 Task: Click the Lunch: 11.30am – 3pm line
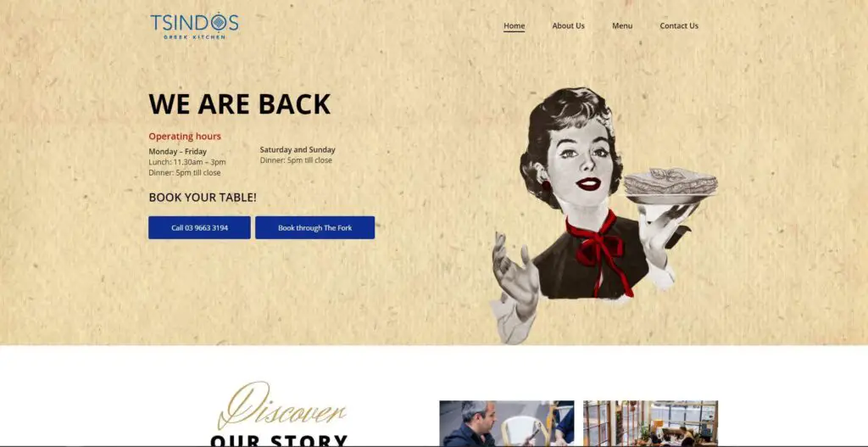(x=187, y=162)
